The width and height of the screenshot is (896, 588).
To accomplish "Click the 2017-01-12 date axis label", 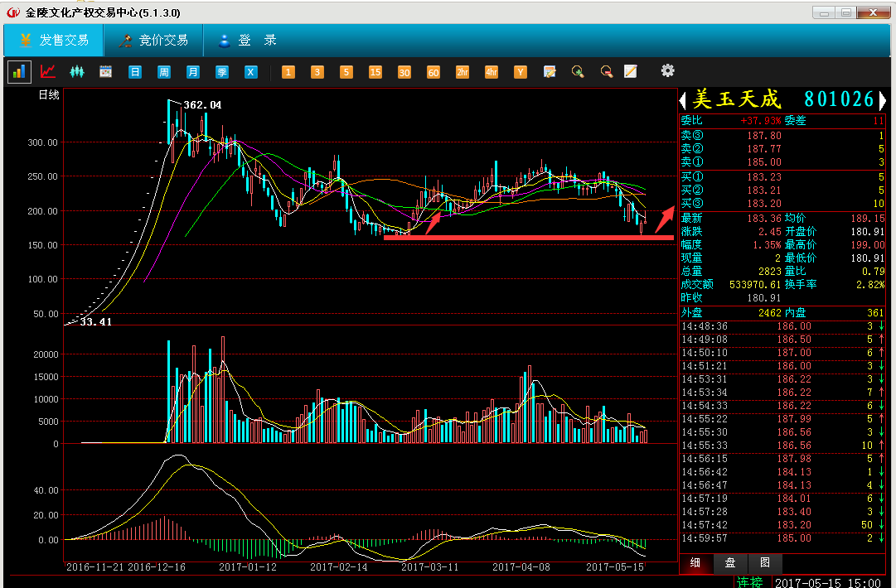I will click(248, 566).
